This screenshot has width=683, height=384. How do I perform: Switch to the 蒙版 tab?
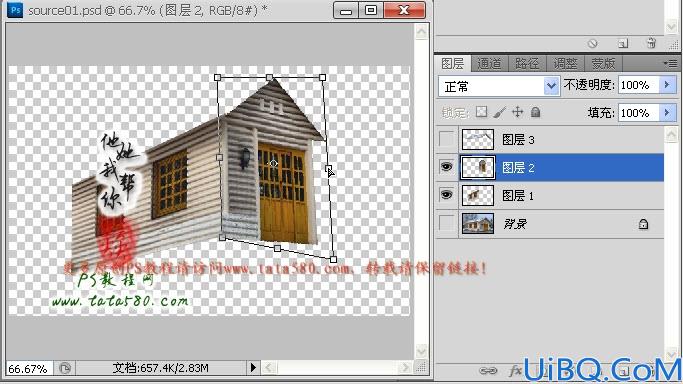[x=603, y=64]
